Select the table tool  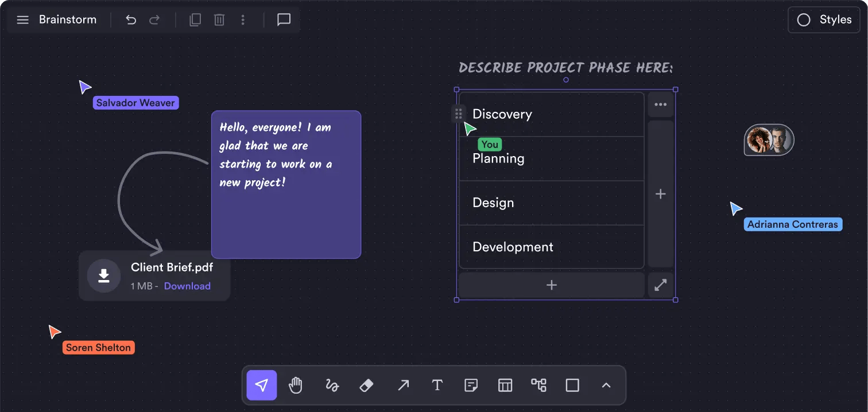[505, 385]
